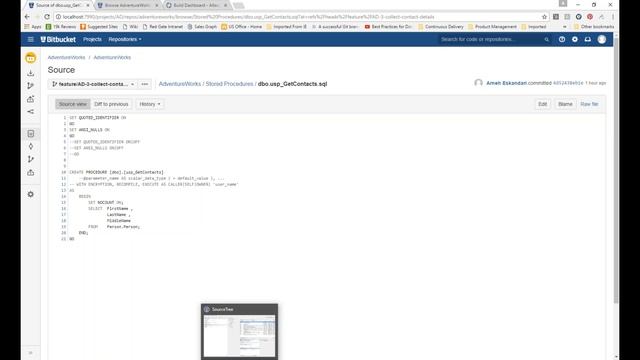Open Raw file link

tap(589, 104)
